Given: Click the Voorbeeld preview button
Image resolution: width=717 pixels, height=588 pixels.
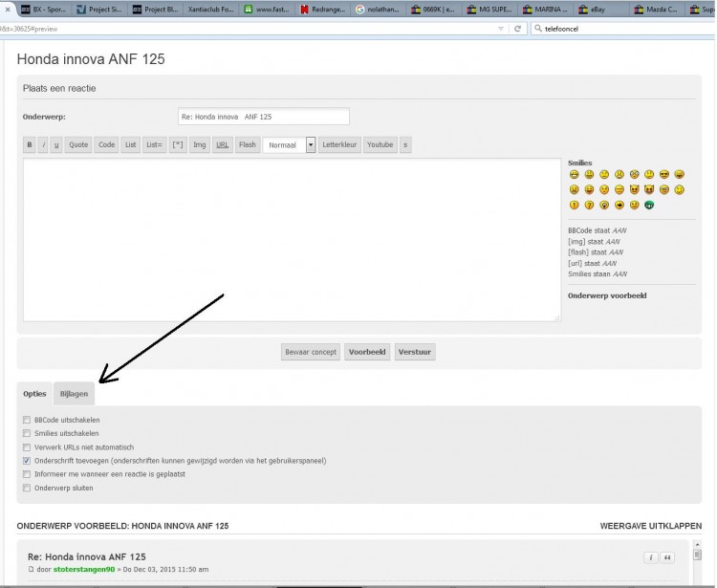Looking at the screenshot, I should coord(367,352).
